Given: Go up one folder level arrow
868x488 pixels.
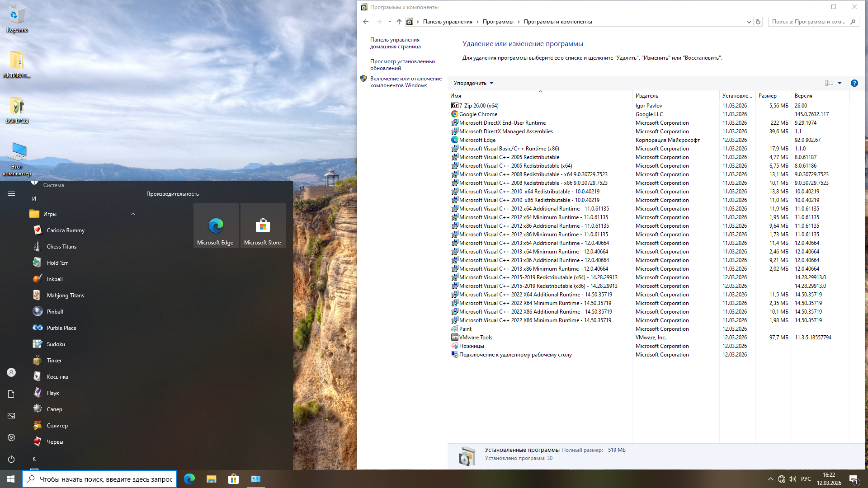Looking at the screenshot, I should point(399,22).
